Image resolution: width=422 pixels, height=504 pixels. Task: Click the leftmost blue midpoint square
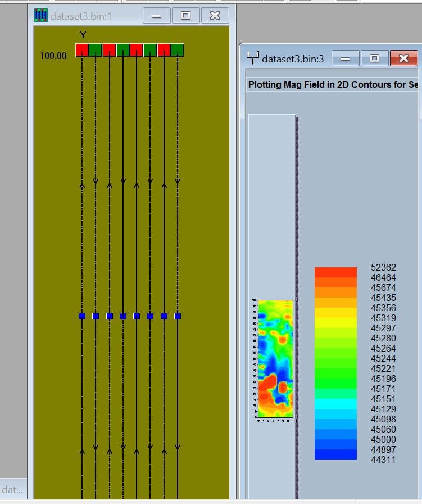coord(82,316)
